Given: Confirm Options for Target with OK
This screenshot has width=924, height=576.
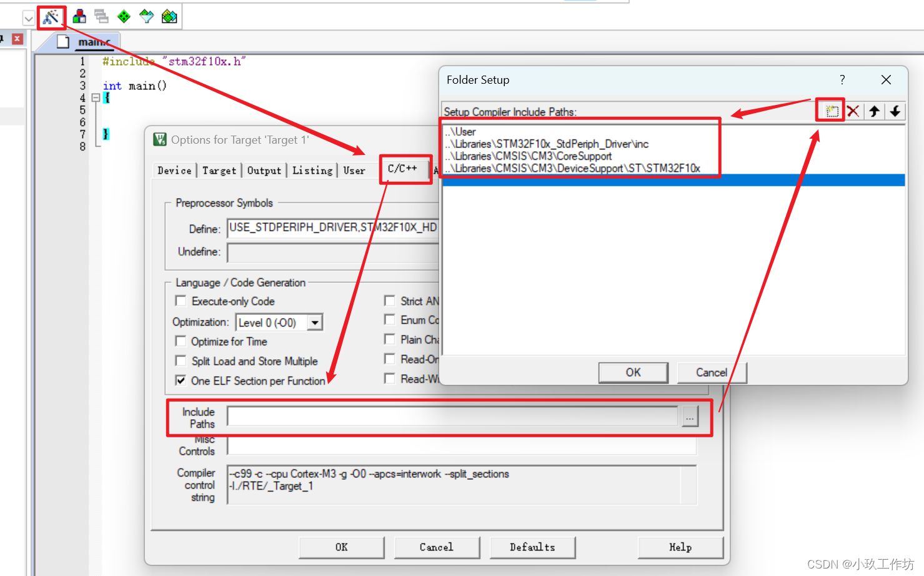Looking at the screenshot, I should coord(342,547).
